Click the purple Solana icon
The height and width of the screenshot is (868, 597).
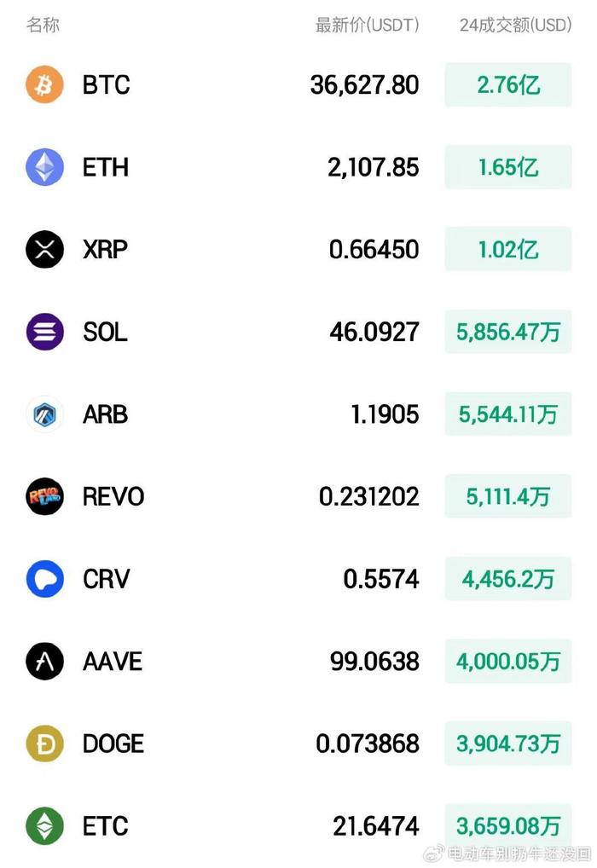44,332
